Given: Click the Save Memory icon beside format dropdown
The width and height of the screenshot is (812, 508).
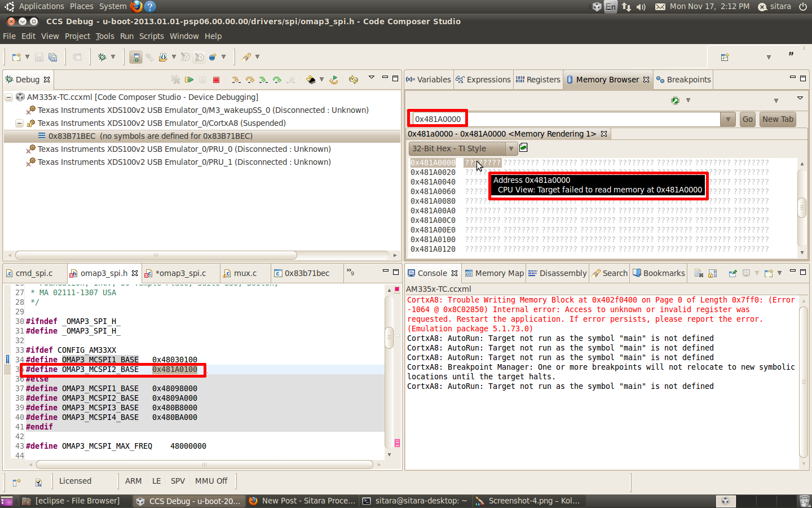Looking at the screenshot, I should (x=523, y=148).
